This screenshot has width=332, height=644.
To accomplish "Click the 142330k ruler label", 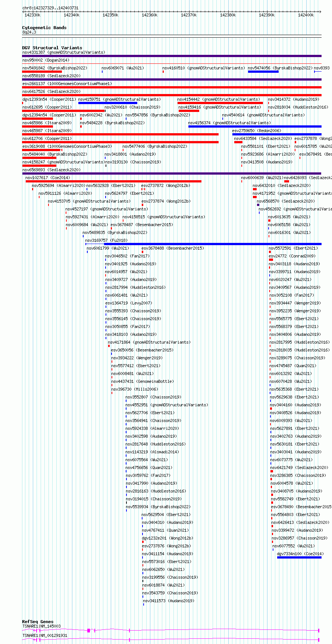I will [x=32, y=15].
